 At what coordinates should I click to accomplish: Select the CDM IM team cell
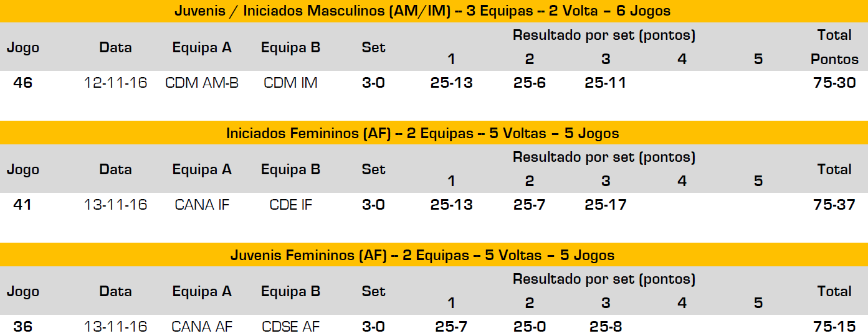click(x=290, y=83)
